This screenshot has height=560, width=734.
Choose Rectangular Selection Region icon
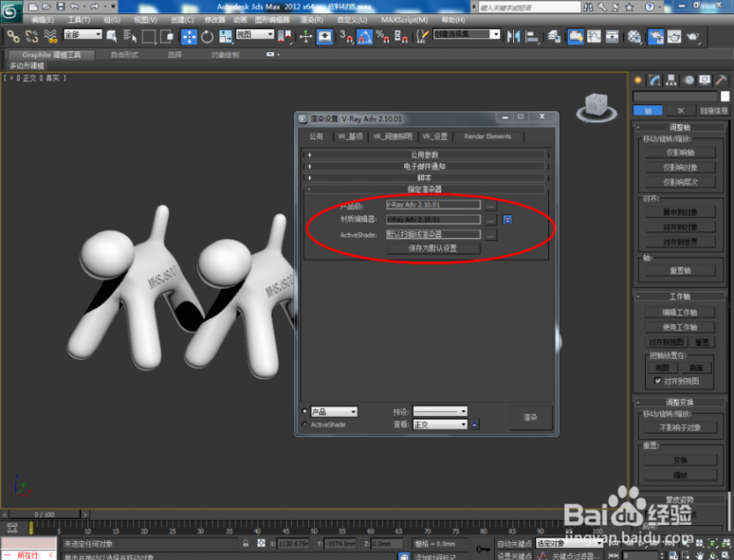149,37
